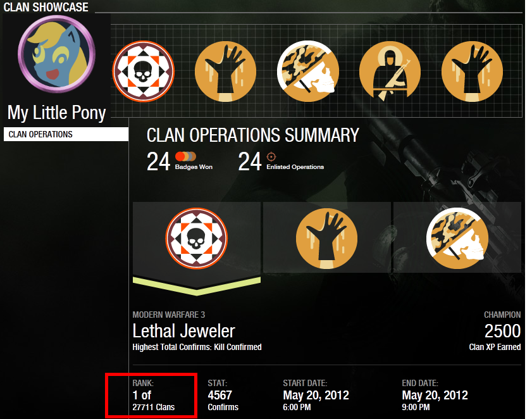Select the skull diamond badge in the showcase row
532x419 pixels.
[x=143, y=72]
